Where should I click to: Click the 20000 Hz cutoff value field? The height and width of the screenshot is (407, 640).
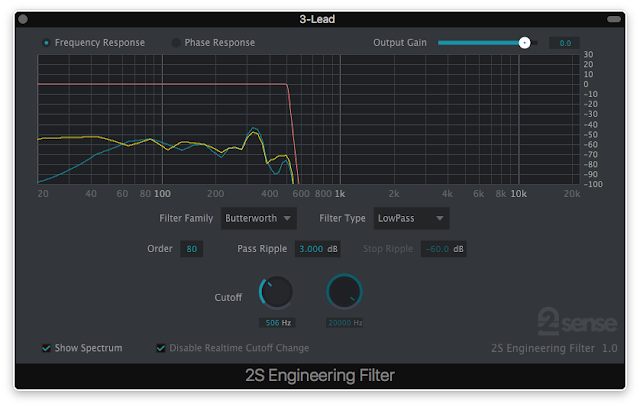pyautogui.click(x=344, y=323)
